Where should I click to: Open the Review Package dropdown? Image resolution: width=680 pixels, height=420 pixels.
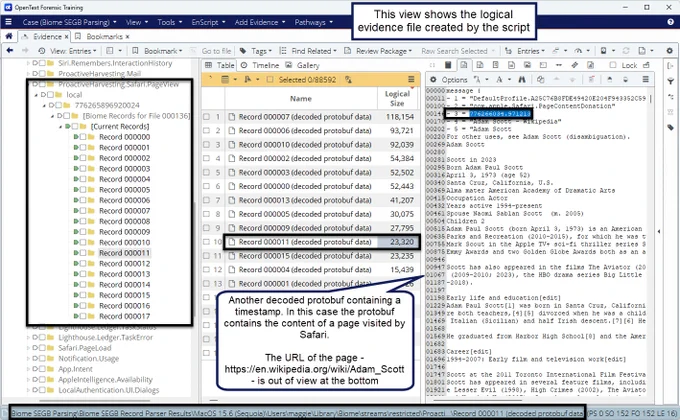tap(378, 51)
